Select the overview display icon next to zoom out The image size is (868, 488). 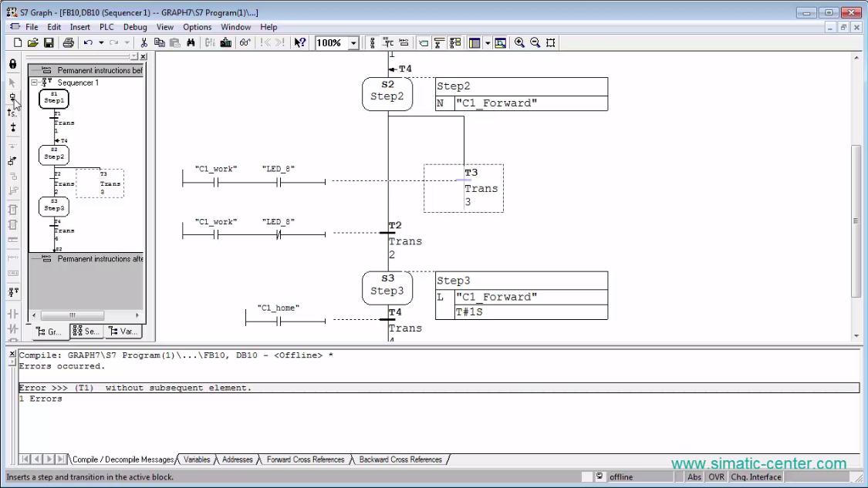(501, 42)
